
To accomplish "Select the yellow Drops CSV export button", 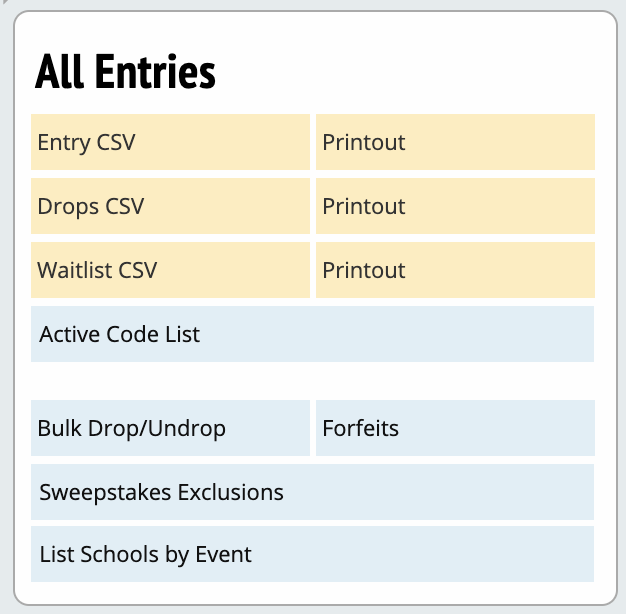I will point(170,206).
